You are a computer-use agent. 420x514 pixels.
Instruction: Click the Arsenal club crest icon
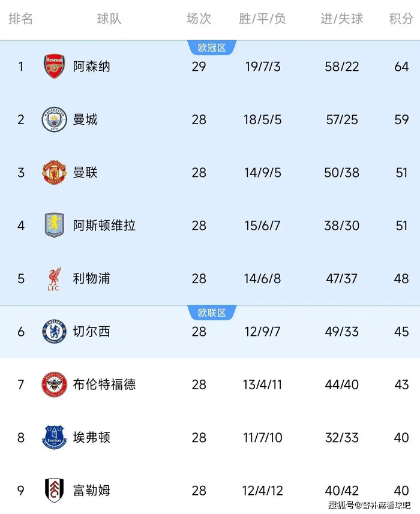(54, 67)
